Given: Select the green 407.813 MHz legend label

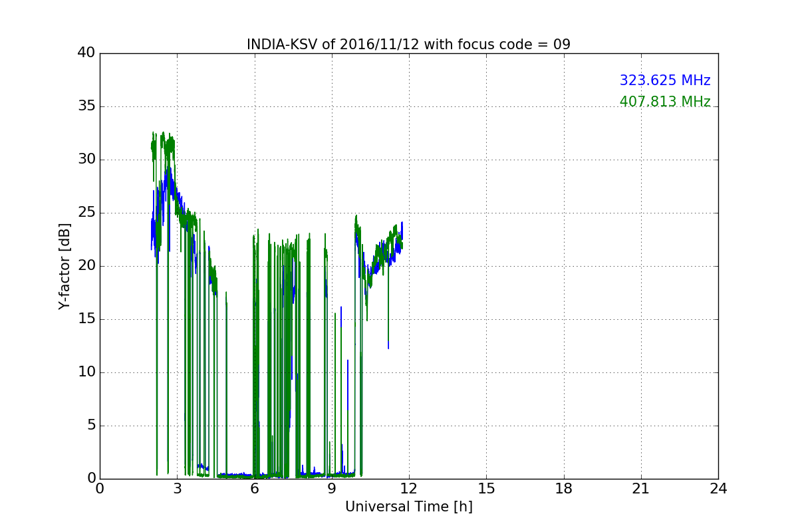Looking at the screenshot, I should 665,102.
